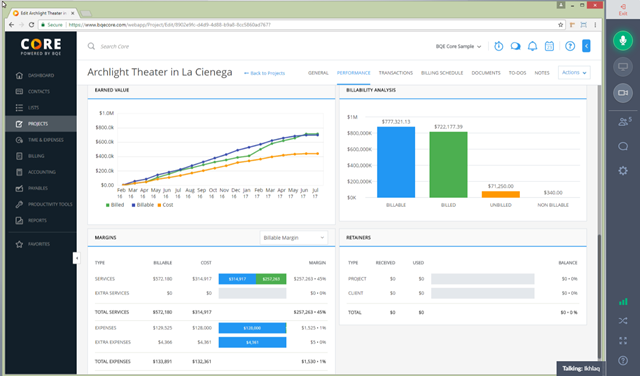Open Favorites in the sidebar
Viewport: 640px width, 376px height.
pos(40,244)
